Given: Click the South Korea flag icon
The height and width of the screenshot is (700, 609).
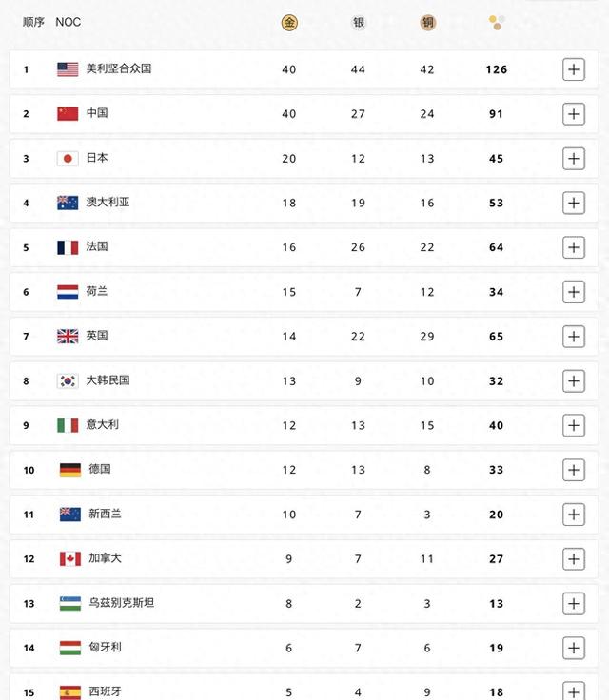Looking at the screenshot, I should [68, 380].
